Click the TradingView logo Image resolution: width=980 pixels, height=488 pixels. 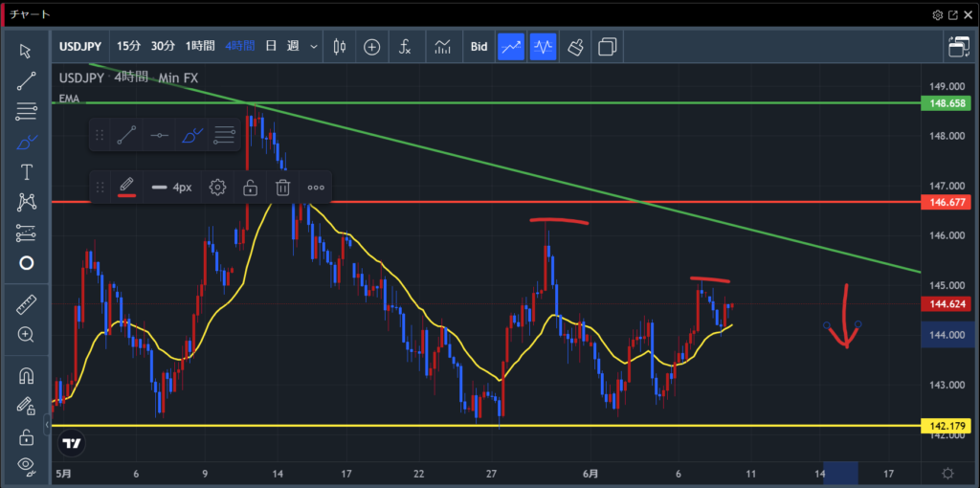72,444
